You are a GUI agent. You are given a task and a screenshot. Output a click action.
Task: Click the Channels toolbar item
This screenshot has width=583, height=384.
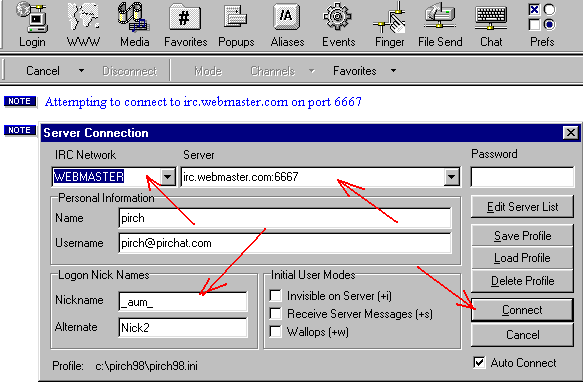pyautogui.click(x=273, y=71)
